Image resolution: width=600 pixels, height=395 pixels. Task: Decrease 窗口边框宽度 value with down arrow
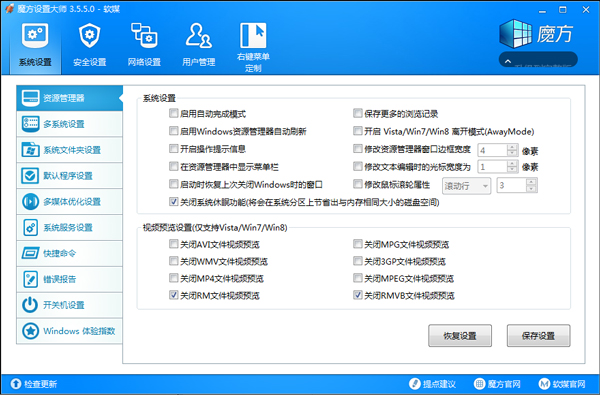click(x=512, y=153)
